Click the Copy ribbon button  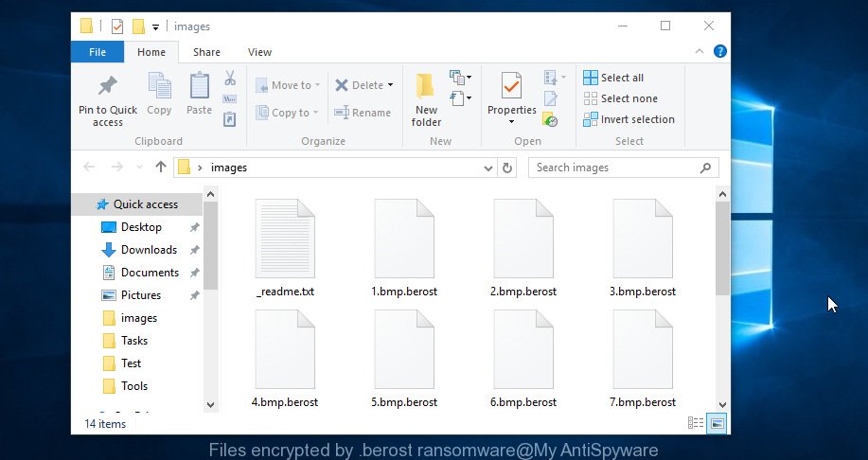tap(159, 94)
